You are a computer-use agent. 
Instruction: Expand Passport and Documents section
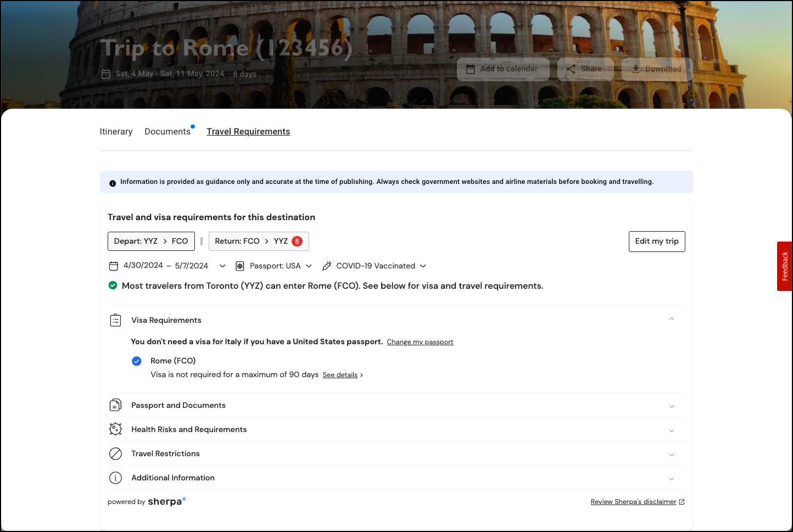396,405
